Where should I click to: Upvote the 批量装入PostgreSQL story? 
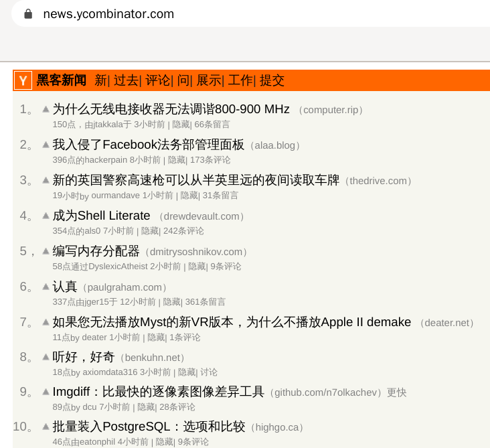pyautogui.click(x=46, y=426)
